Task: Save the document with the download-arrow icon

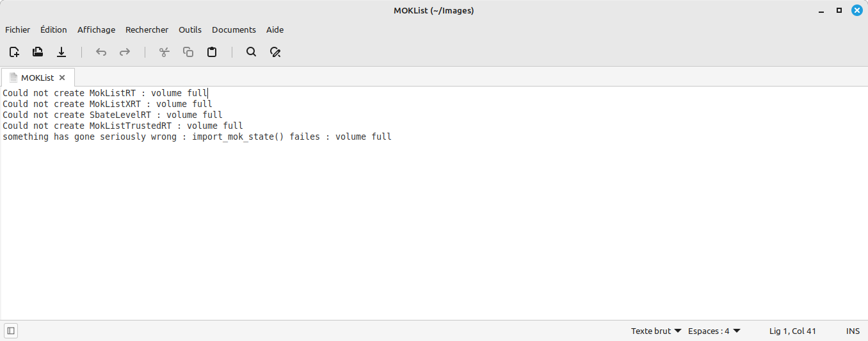Action: tap(61, 52)
